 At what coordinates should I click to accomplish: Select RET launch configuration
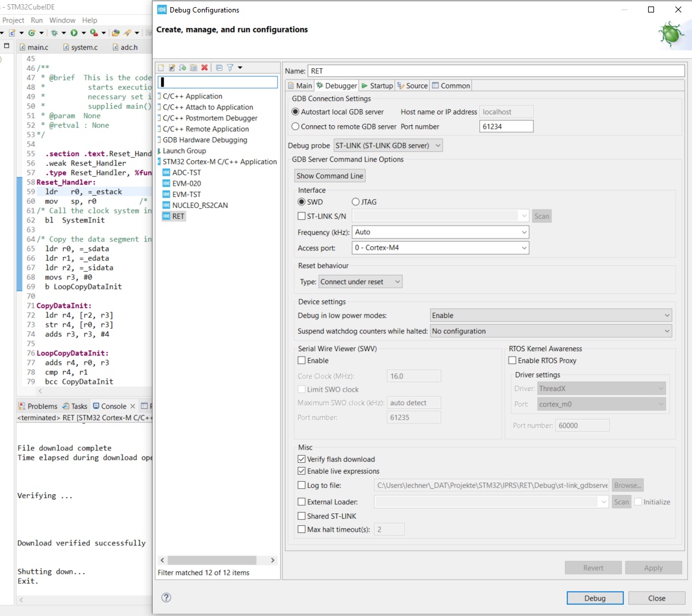174,216
